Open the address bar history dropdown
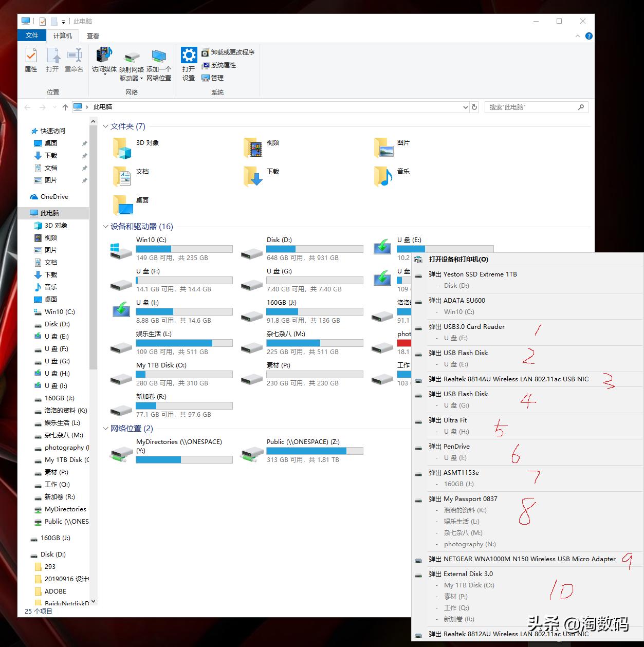The height and width of the screenshot is (647, 644). 466,107
